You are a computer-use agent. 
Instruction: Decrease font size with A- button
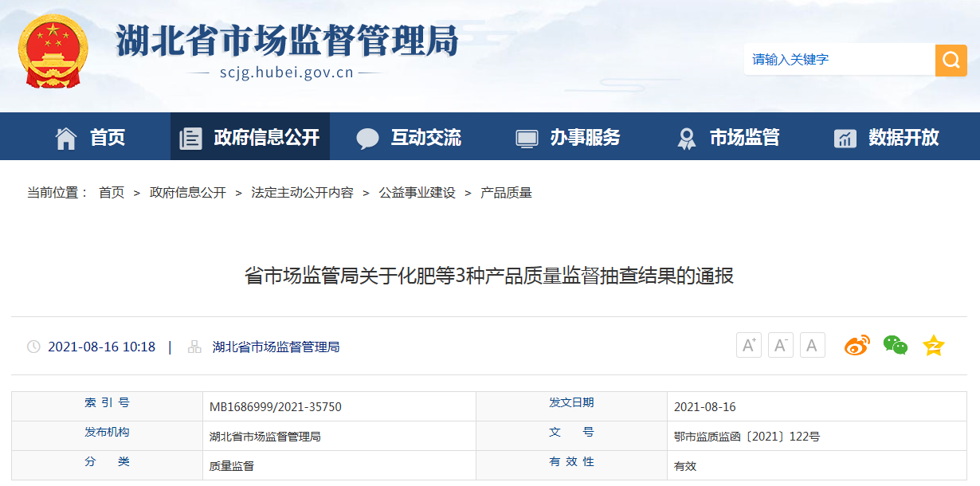tap(780, 345)
